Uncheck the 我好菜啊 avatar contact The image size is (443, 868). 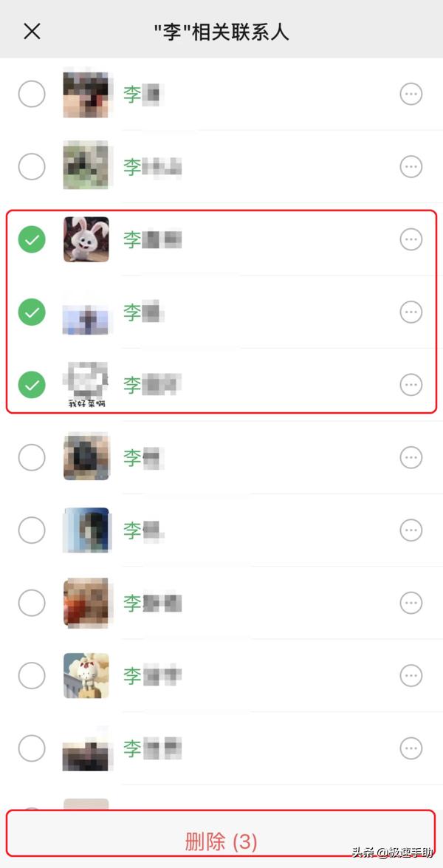(x=32, y=385)
